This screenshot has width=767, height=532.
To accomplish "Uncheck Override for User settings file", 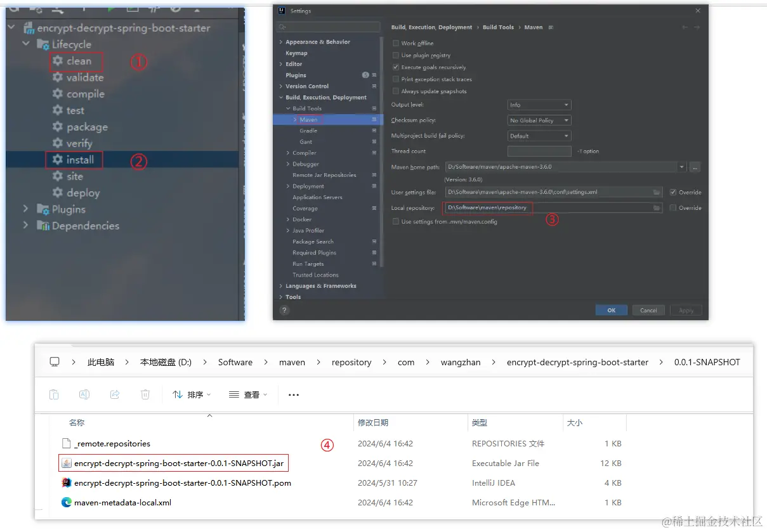I will (673, 192).
